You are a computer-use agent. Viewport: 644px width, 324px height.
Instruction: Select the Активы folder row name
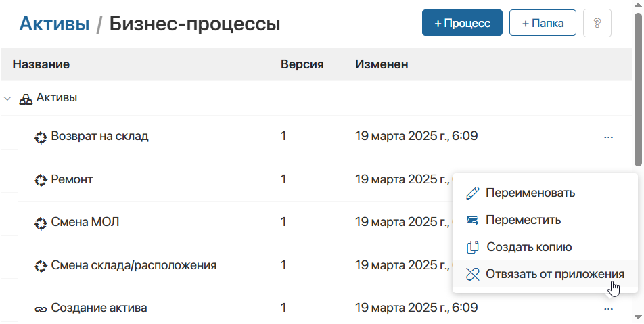coord(57,97)
